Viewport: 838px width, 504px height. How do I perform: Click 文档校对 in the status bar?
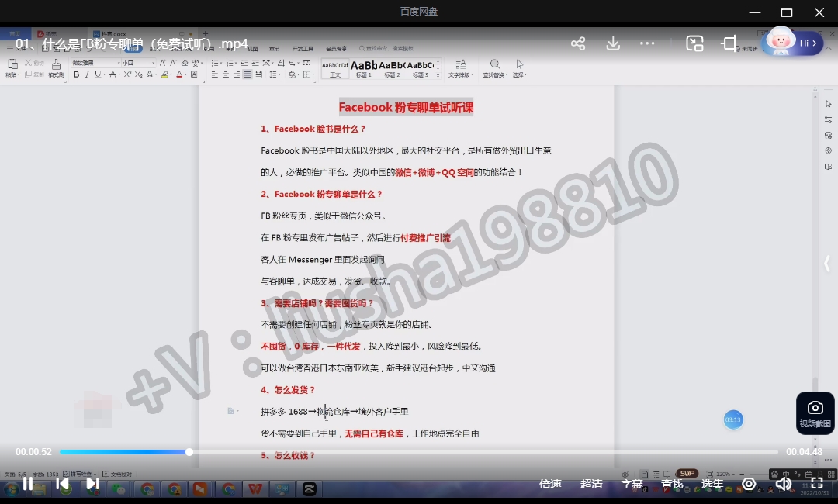(117, 474)
